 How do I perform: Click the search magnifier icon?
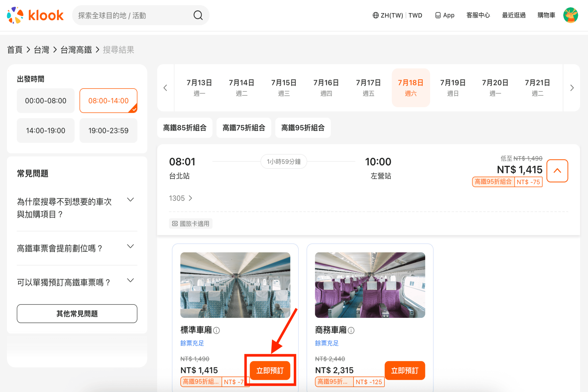pos(198,15)
